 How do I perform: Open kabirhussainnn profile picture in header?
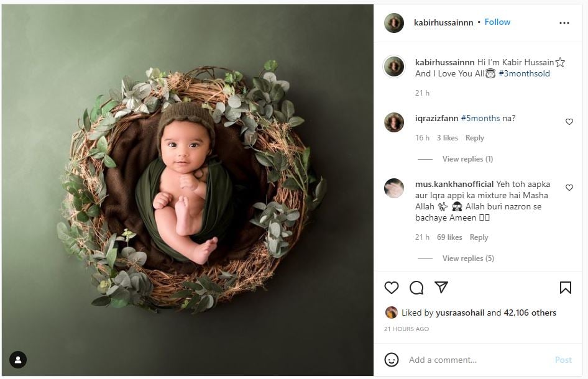point(394,23)
